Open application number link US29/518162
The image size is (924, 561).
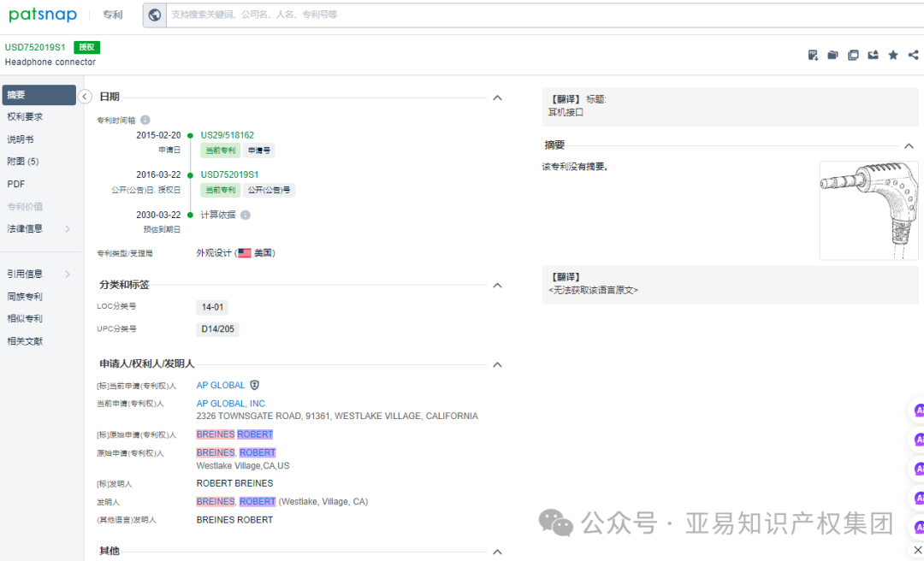tap(228, 134)
